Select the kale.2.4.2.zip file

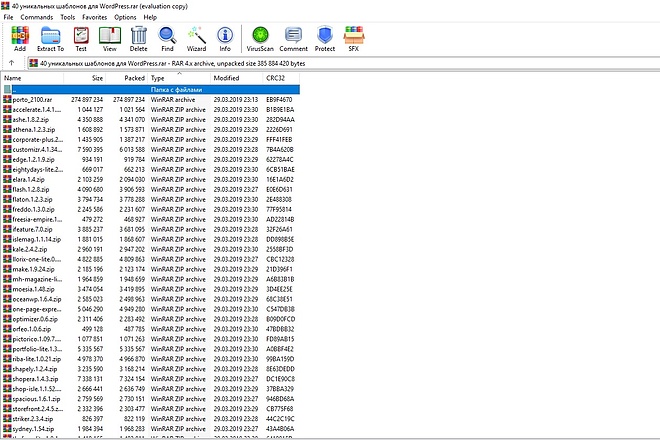coord(30,249)
